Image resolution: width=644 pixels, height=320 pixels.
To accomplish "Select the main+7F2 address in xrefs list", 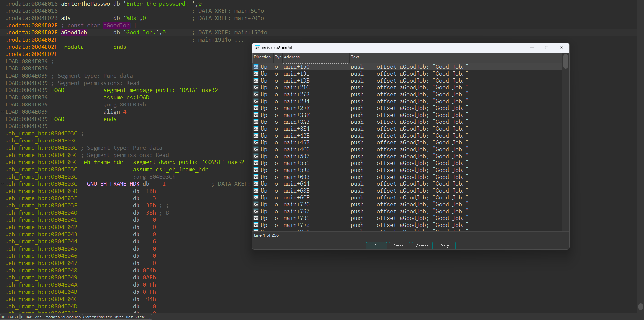I will tap(296, 225).
